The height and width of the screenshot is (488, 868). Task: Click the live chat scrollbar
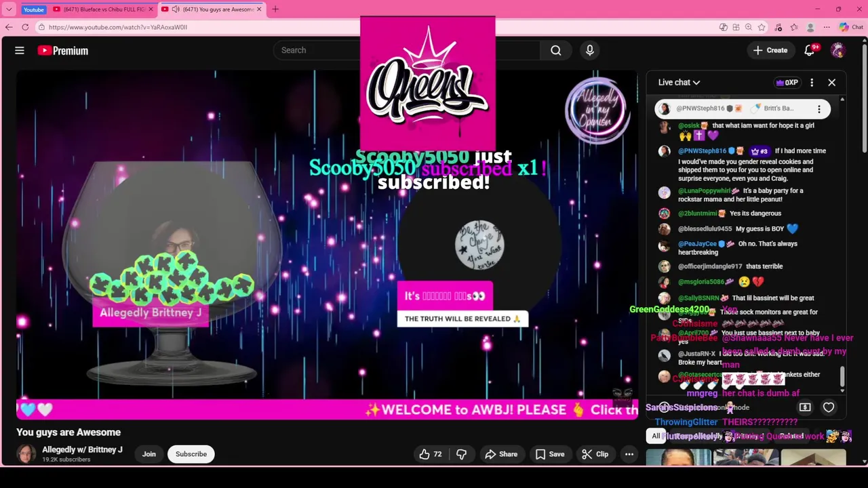[x=842, y=376]
